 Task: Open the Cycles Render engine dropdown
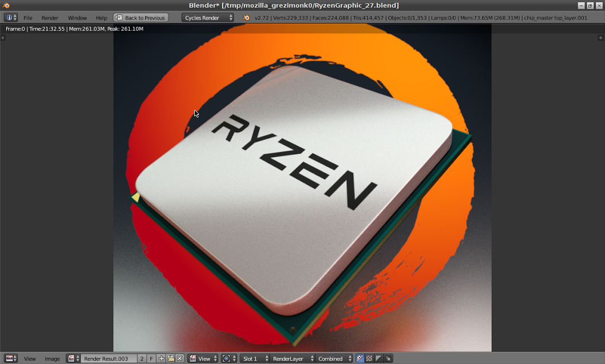(208, 18)
